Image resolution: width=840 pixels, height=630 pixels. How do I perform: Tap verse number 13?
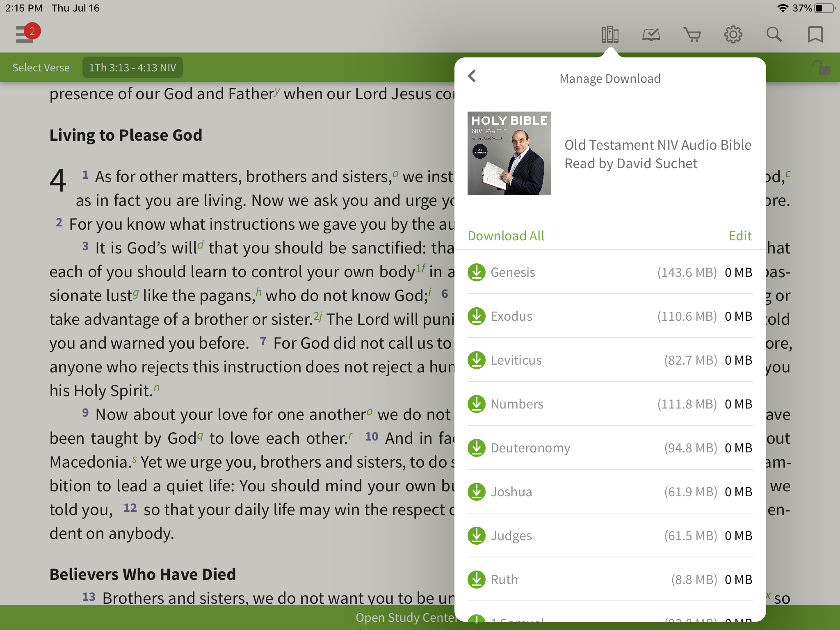coord(89,597)
